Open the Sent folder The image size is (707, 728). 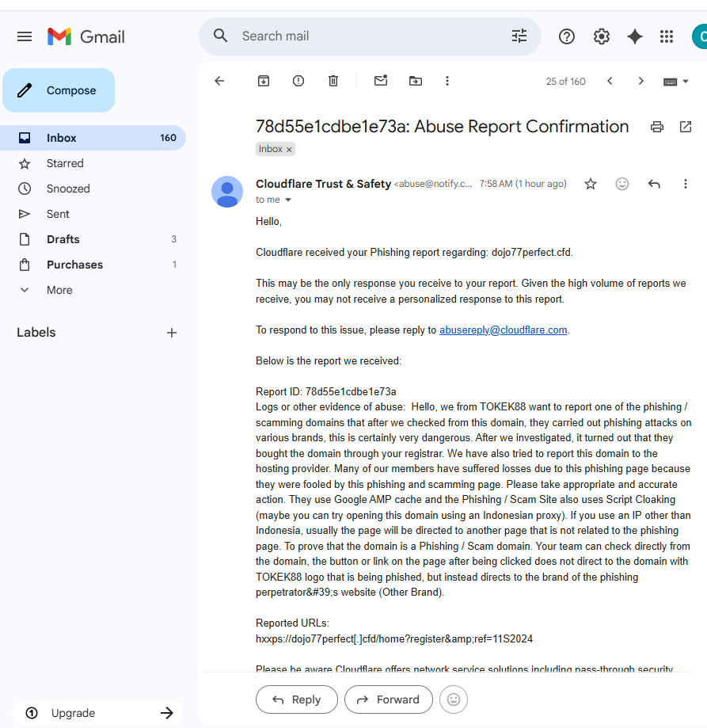93,214
